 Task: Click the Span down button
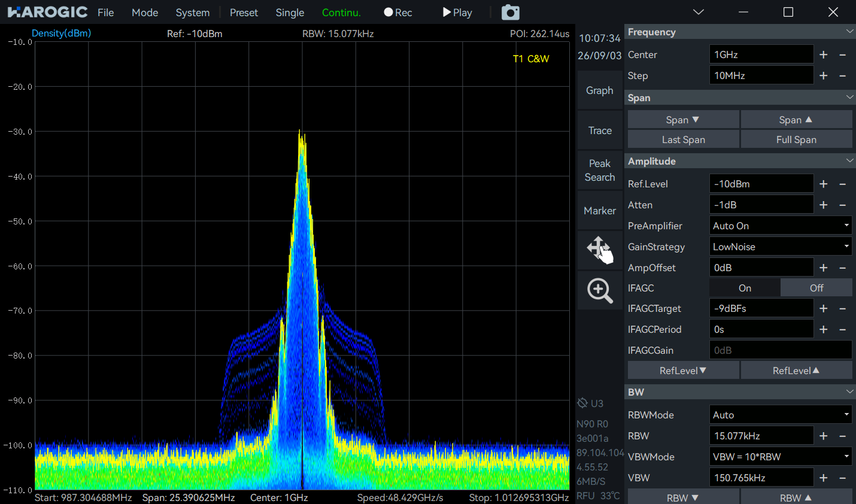click(x=683, y=120)
